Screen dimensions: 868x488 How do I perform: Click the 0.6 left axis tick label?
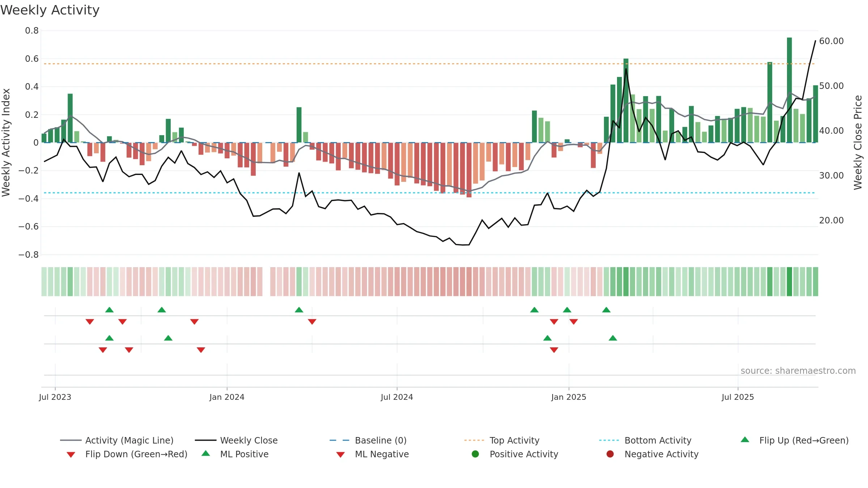point(32,59)
